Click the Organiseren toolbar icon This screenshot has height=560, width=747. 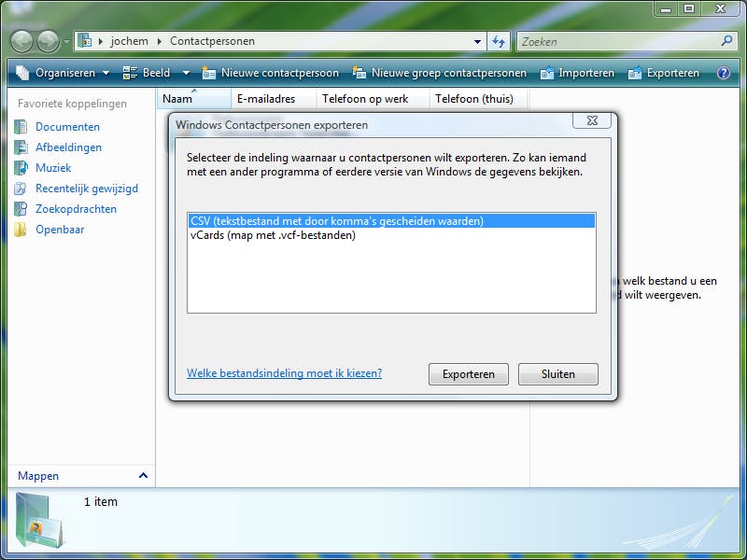22,73
